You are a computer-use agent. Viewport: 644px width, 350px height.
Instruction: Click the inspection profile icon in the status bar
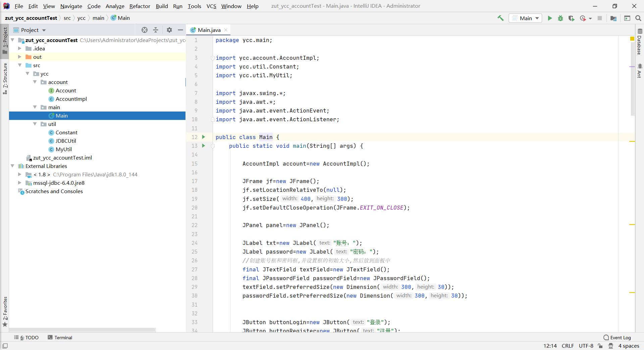coord(611,346)
